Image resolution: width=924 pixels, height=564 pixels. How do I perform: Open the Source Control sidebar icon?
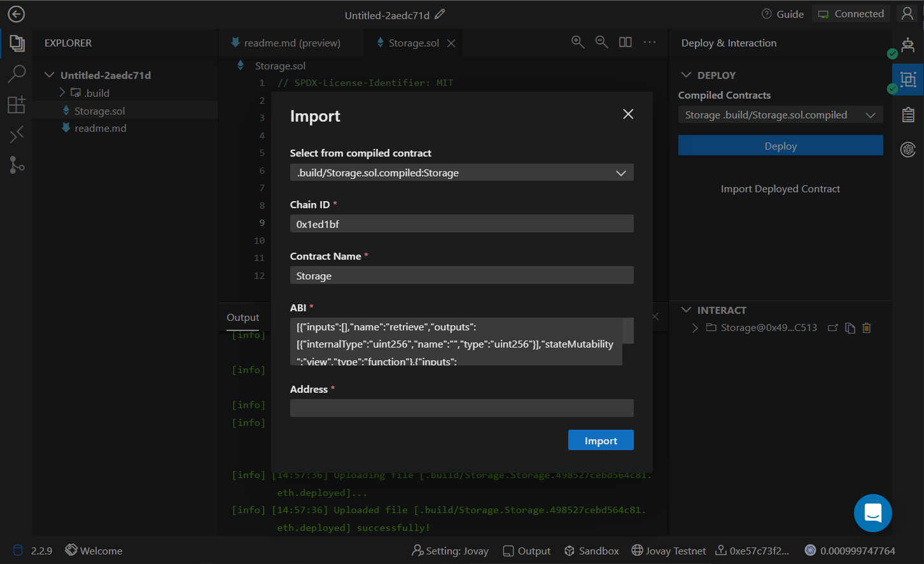[17, 165]
